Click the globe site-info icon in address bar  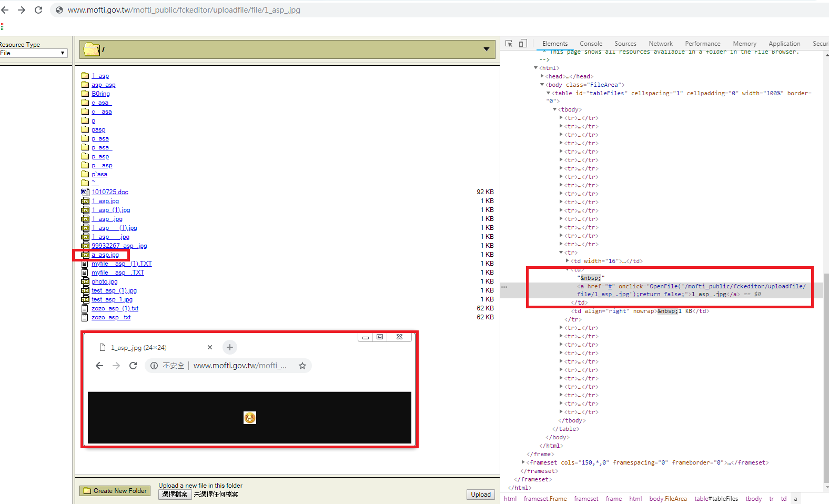coord(59,10)
